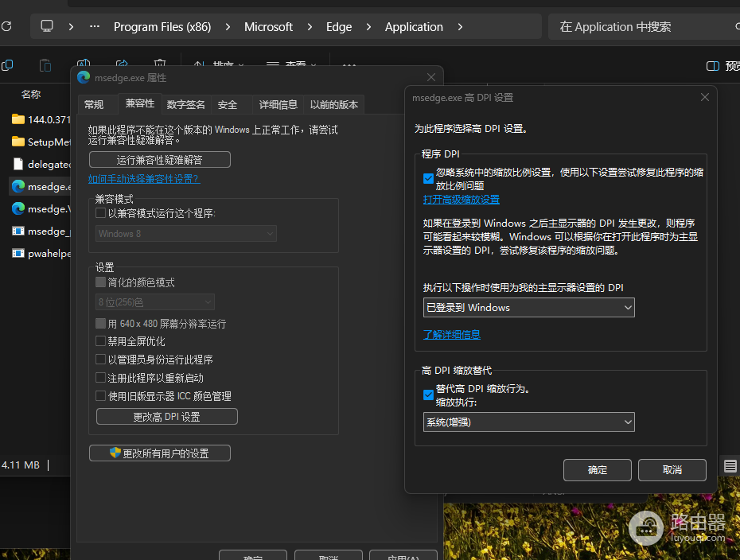This screenshot has width=740, height=560.
Task: Select the msedge.exe file in the list
Action: pyautogui.click(x=41, y=186)
